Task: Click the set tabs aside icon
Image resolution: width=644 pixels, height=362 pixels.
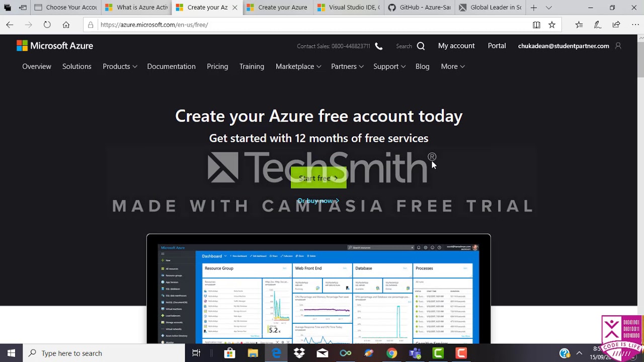Action: click(23, 8)
